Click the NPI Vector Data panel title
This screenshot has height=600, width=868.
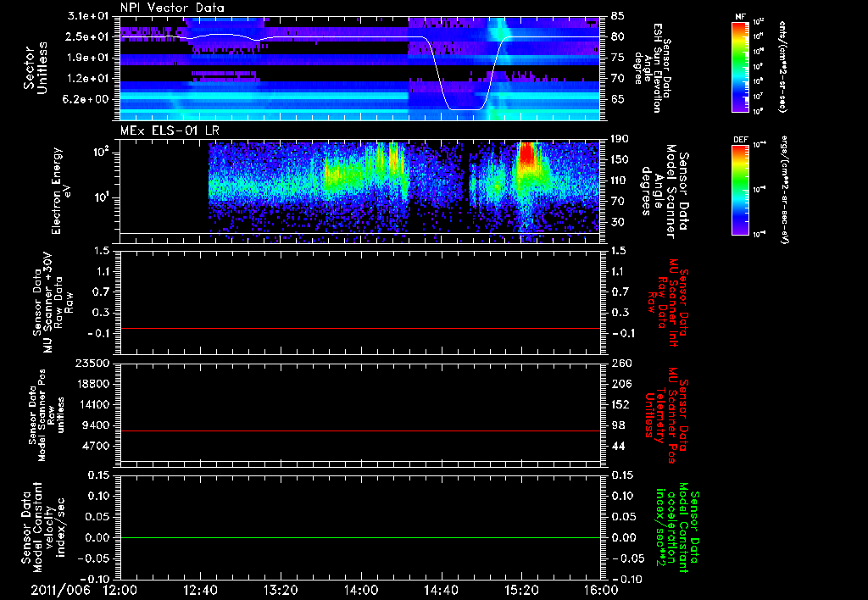(172, 8)
